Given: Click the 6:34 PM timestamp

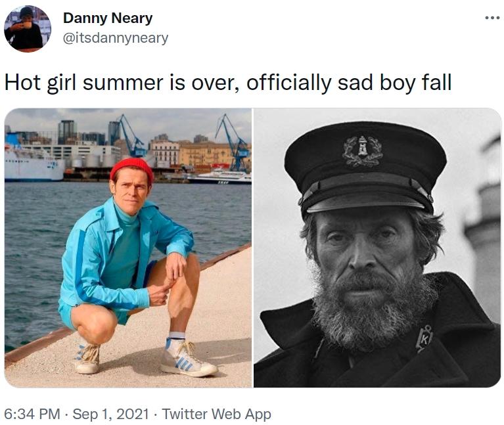Looking at the screenshot, I should pos(33,414).
